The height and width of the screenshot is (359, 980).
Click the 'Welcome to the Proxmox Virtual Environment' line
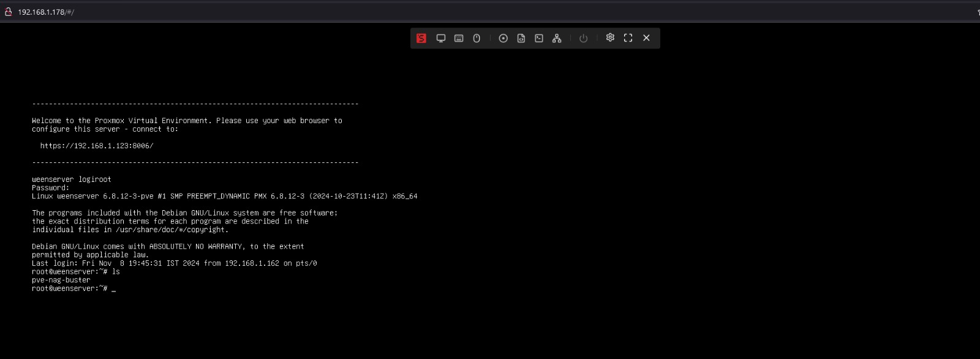click(187, 121)
